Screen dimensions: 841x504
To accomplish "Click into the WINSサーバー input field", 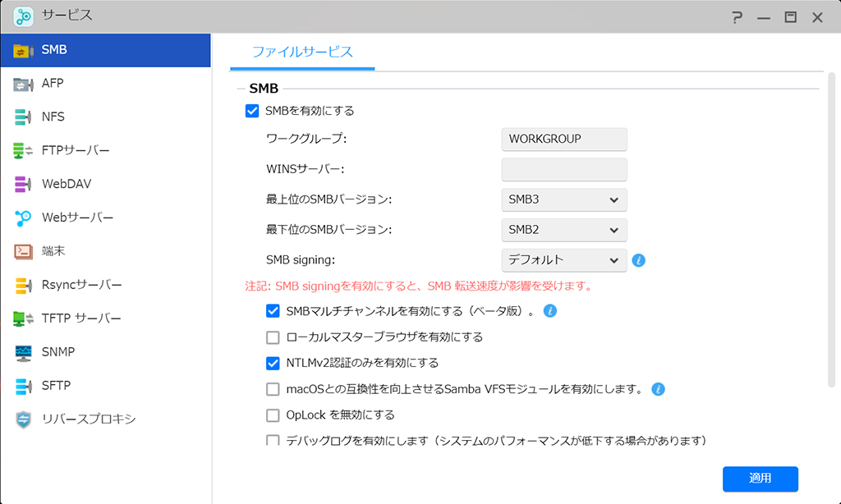I will [564, 169].
